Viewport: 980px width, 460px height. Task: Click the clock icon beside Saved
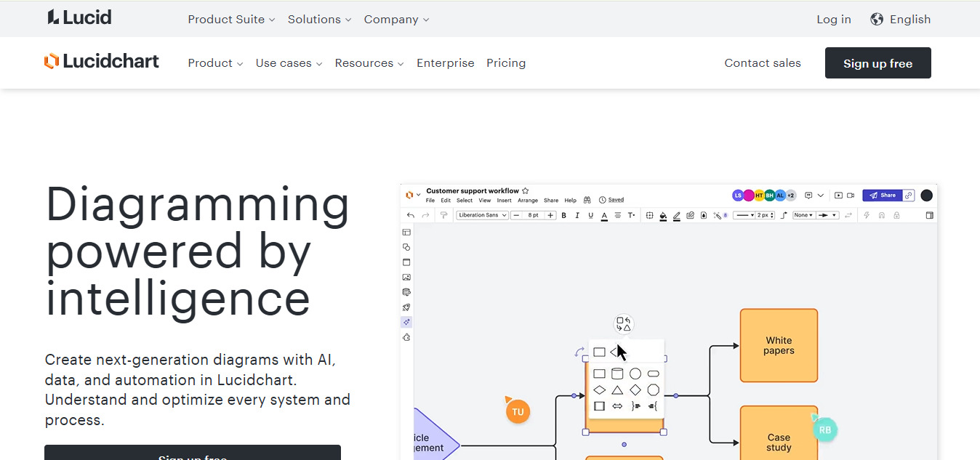(603, 200)
